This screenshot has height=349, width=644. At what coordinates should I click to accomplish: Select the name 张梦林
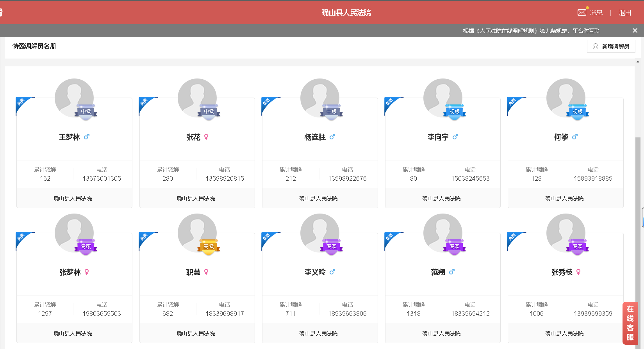click(70, 272)
